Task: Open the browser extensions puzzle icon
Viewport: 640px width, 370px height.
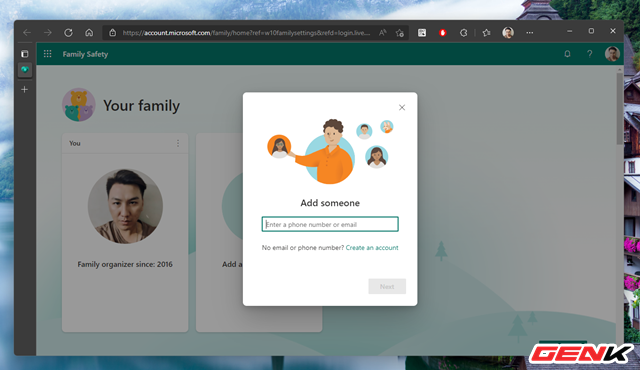Action: (x=463, y=33)
